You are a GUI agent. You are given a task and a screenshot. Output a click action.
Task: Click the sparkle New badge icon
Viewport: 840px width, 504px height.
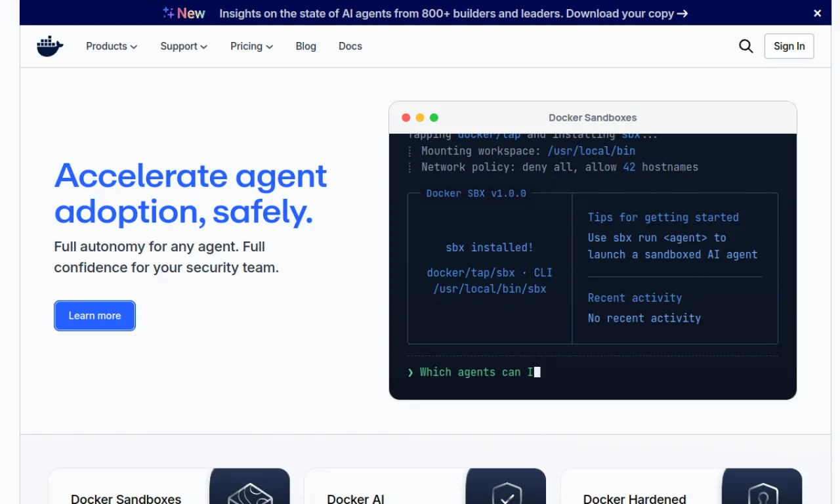[x=169, y=12]
